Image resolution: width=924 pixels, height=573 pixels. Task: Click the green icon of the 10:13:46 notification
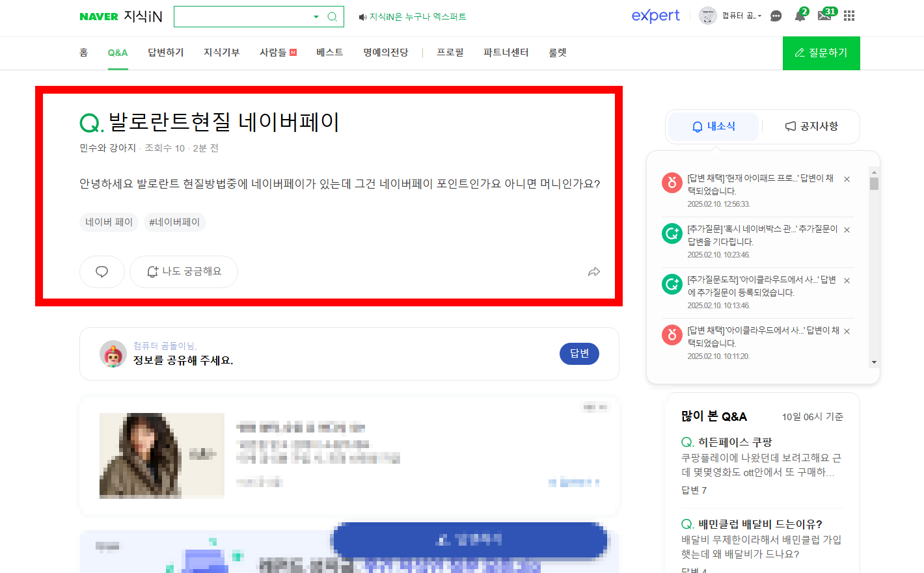click(672, 284)
